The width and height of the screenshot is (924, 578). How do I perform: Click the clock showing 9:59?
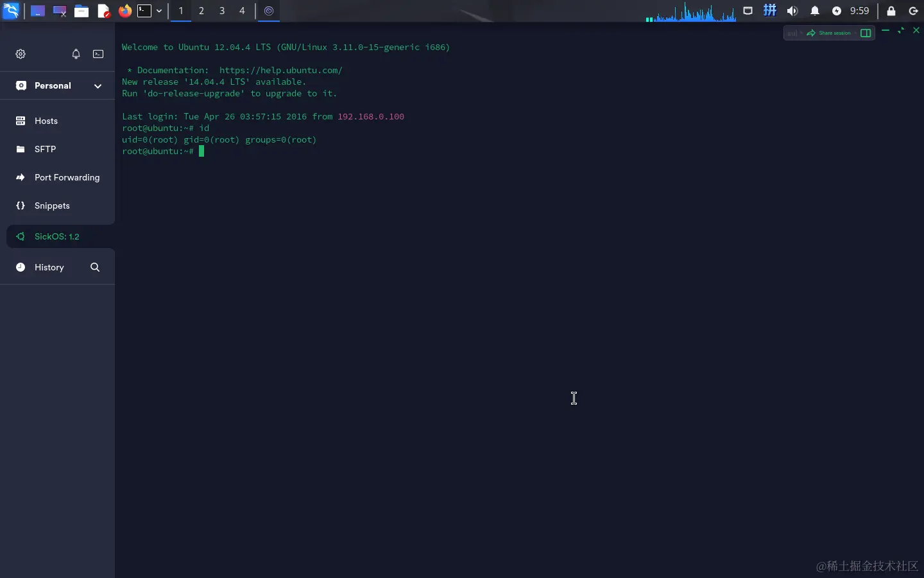[x=859, y=11]
